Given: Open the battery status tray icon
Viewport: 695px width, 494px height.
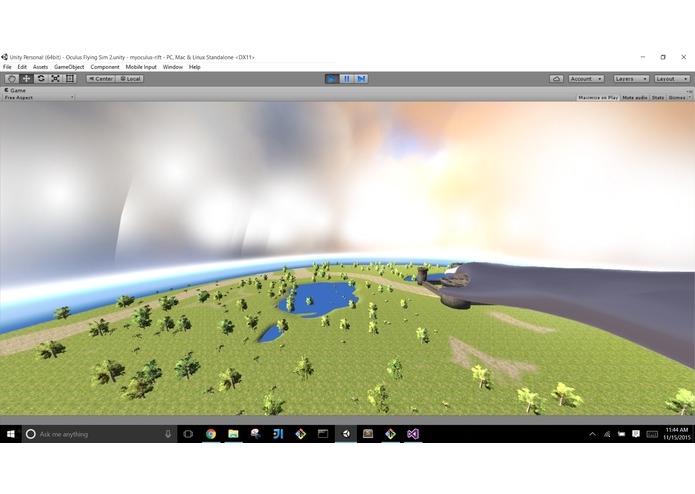Looking at the screenshot, I should tap(621, 434).
